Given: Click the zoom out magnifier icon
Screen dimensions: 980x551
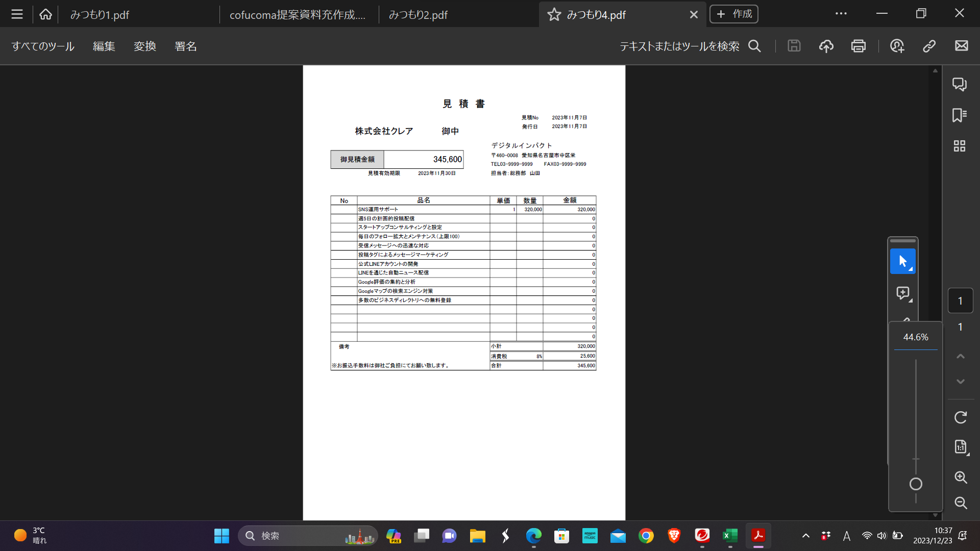Looking at the screenshot, I should click(x=961, y=503).
